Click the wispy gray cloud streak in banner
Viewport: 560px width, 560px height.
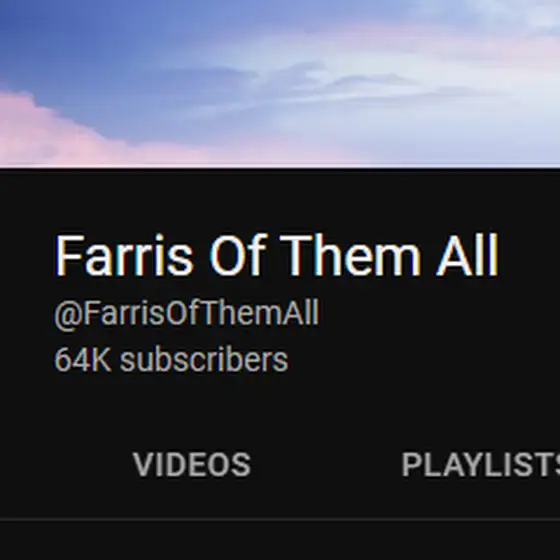point(357,84)
